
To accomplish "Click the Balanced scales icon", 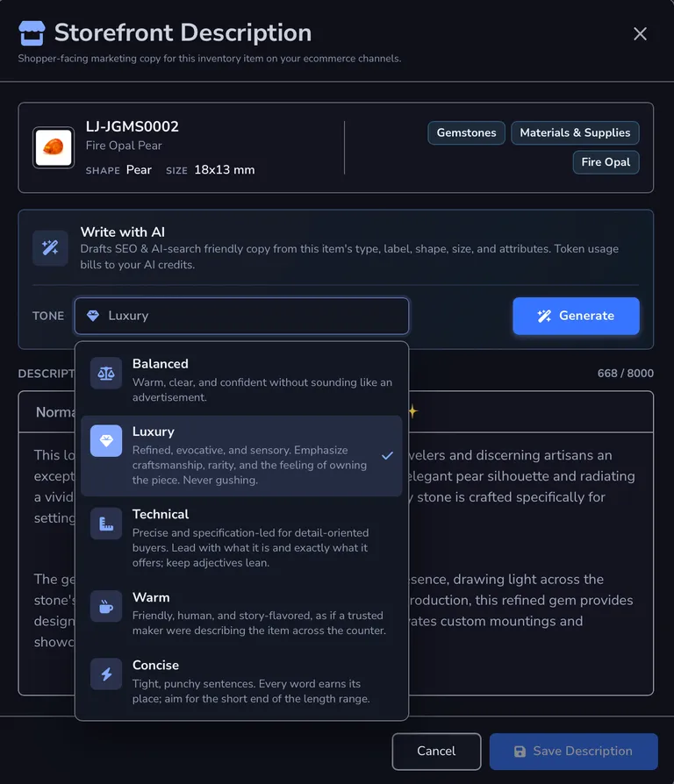I will 106,373.
